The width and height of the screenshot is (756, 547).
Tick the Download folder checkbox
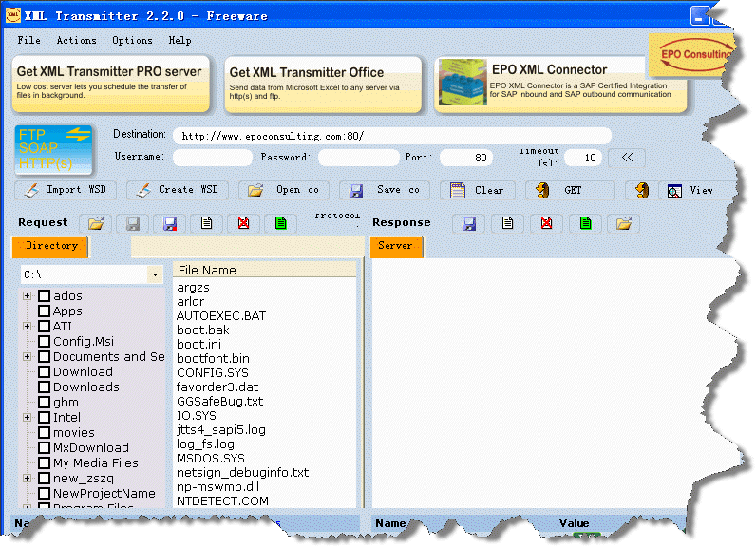pos(44,372)
